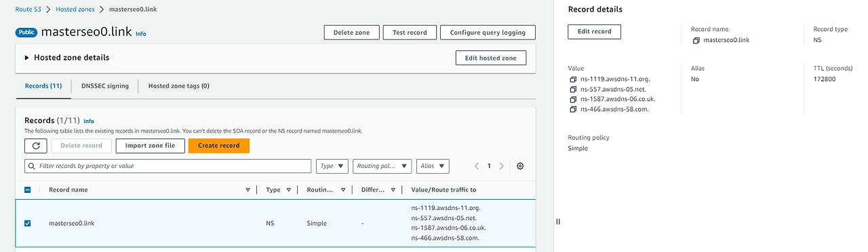Copy the record name masterseo0.link
This screenshot has height=252, width=868.
coord(696,40)
